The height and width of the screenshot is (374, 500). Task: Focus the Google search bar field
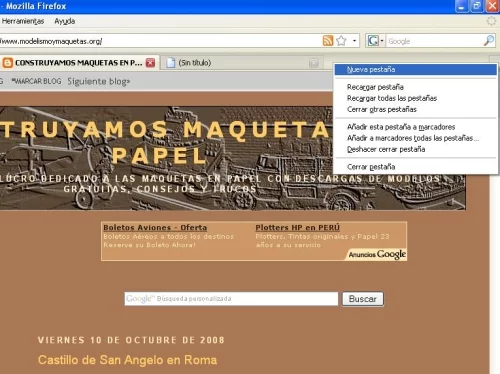[x=434, y=41]
